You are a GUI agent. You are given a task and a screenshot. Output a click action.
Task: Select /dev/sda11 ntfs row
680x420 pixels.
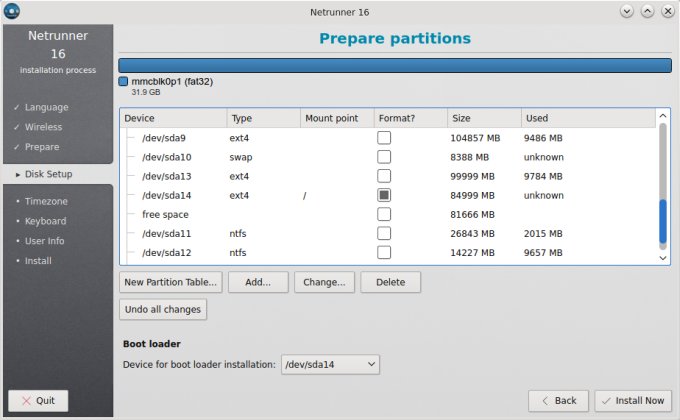point(388,233)
